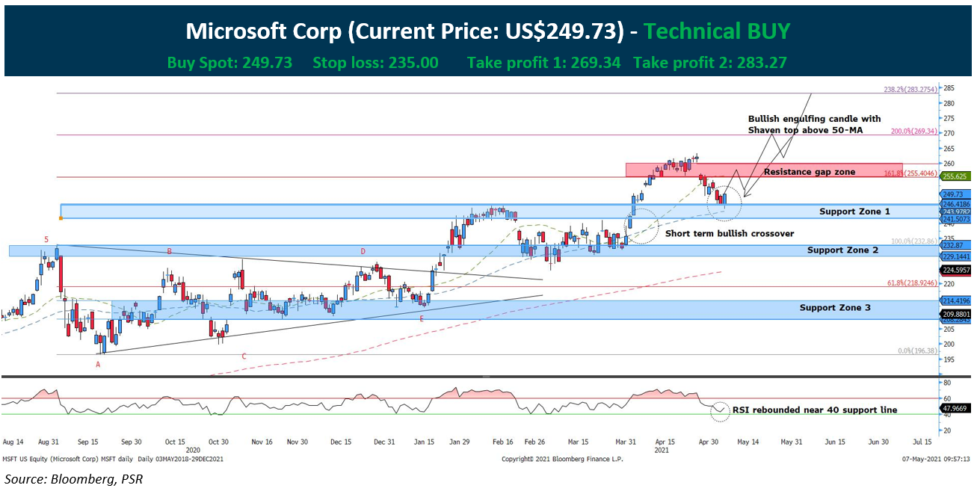Image resolution: width=980 pixels, height=494 pixels.
Task: Select the "Sep 15" date label
Action: [x=89, y=442]
